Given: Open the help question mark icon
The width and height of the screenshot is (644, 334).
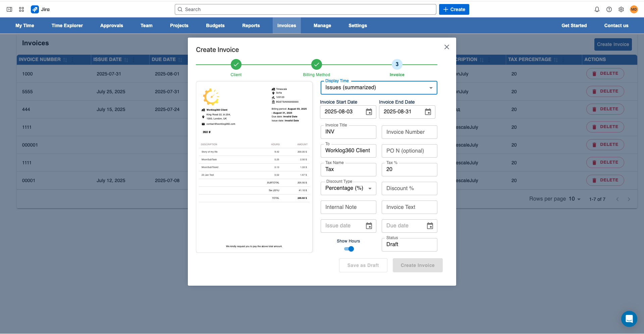Looking at the screenshot, I should pos(609,9).
